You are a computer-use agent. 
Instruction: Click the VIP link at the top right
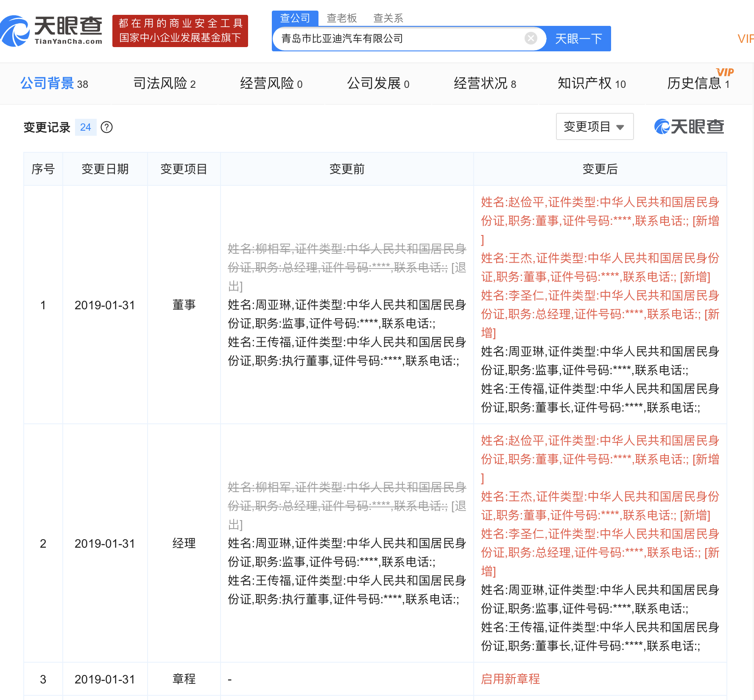pyautogui.click(x=746, y=39)
